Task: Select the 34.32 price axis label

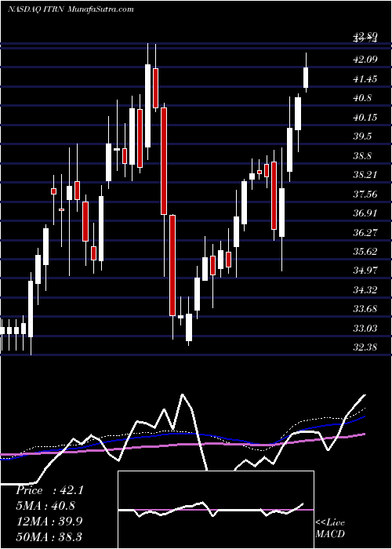Action: point(365,290)
